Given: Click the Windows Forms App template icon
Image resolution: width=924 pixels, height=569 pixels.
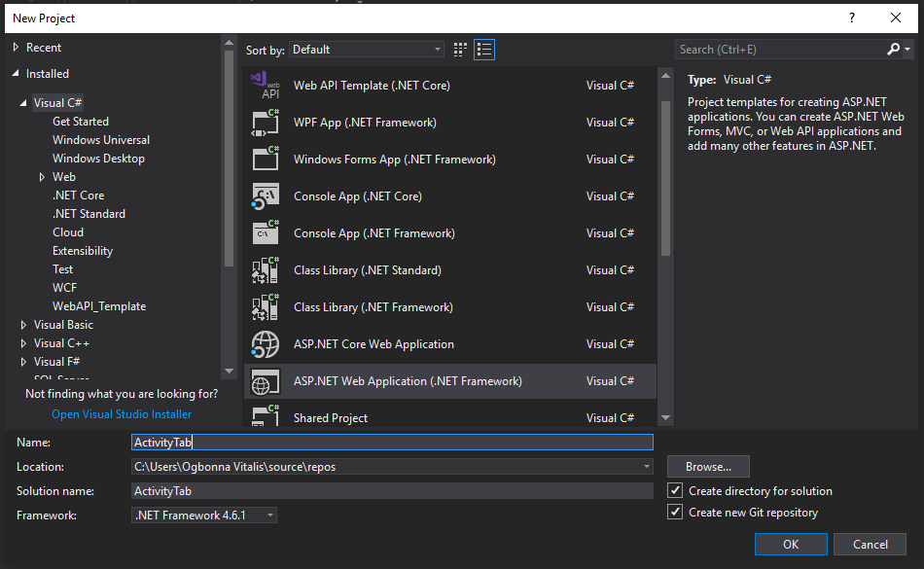Looking at the screenshot, I should (x=266, y=160).
